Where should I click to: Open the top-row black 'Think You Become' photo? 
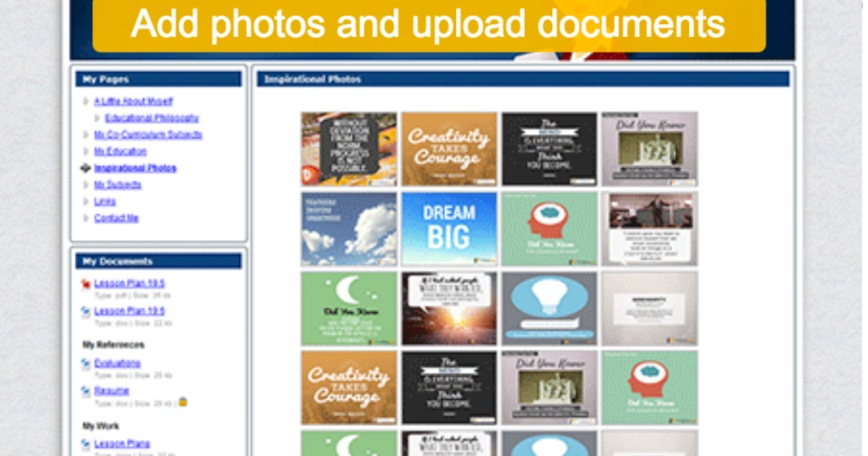tap(549, 150)
